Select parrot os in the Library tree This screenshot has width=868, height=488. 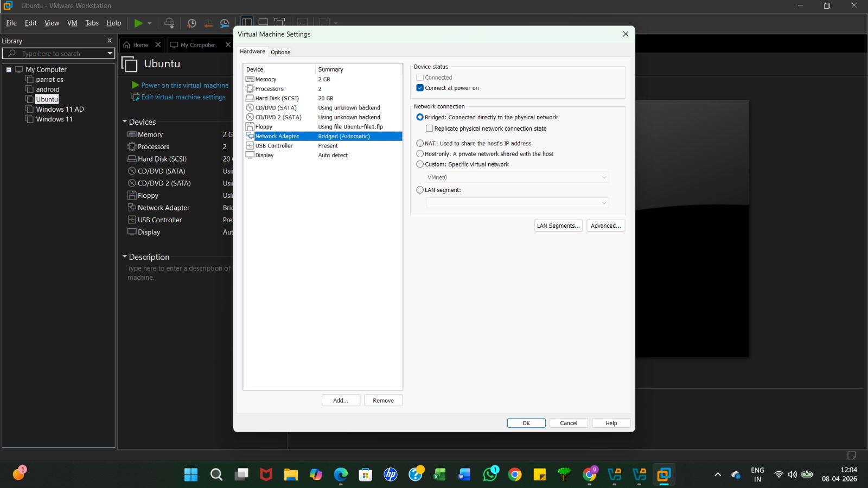pos(49,79)
